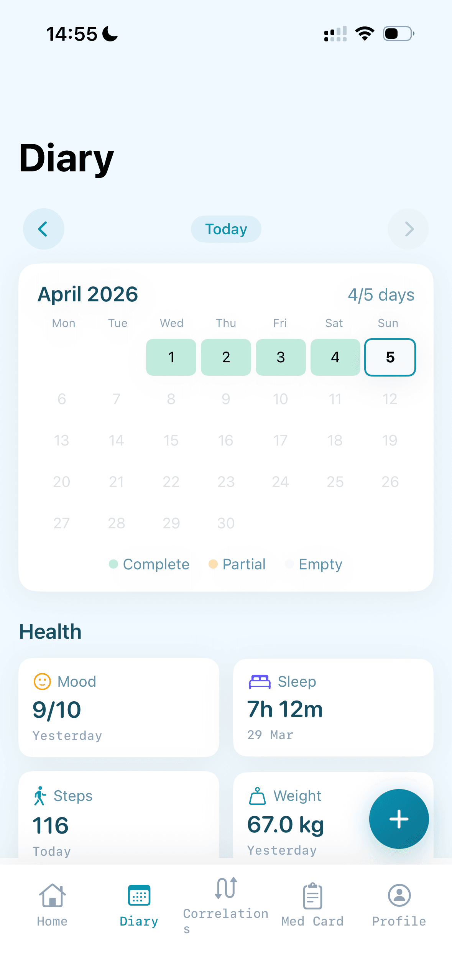Screen dimensions: 452x980
Task: Select day 3 in the calendar
Action: pos(281,357)
